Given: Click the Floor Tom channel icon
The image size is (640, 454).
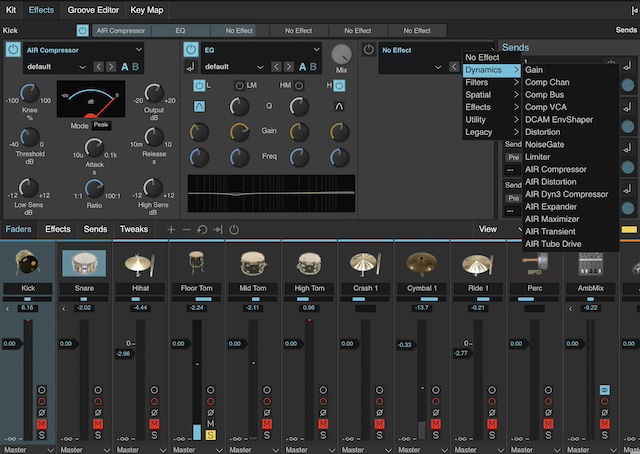Looking at the screenshot, I should pyautogui.click(x=196, y=263).
